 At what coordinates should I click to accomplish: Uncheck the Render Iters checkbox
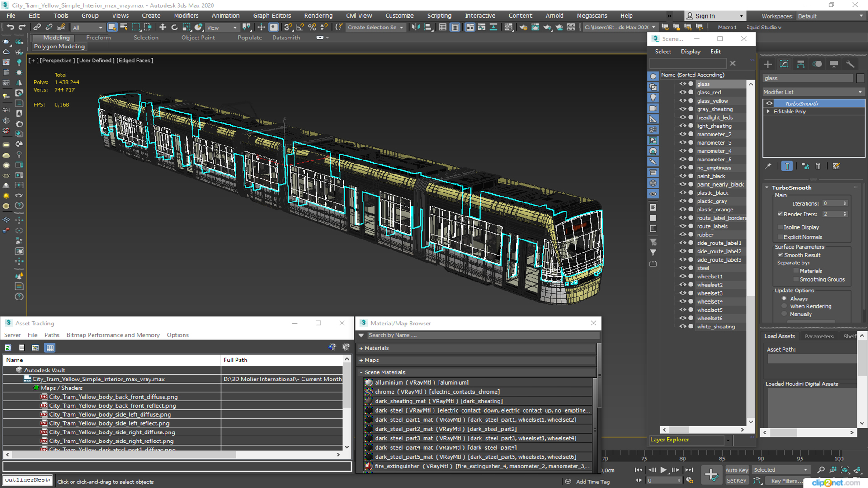click(780, 214)
